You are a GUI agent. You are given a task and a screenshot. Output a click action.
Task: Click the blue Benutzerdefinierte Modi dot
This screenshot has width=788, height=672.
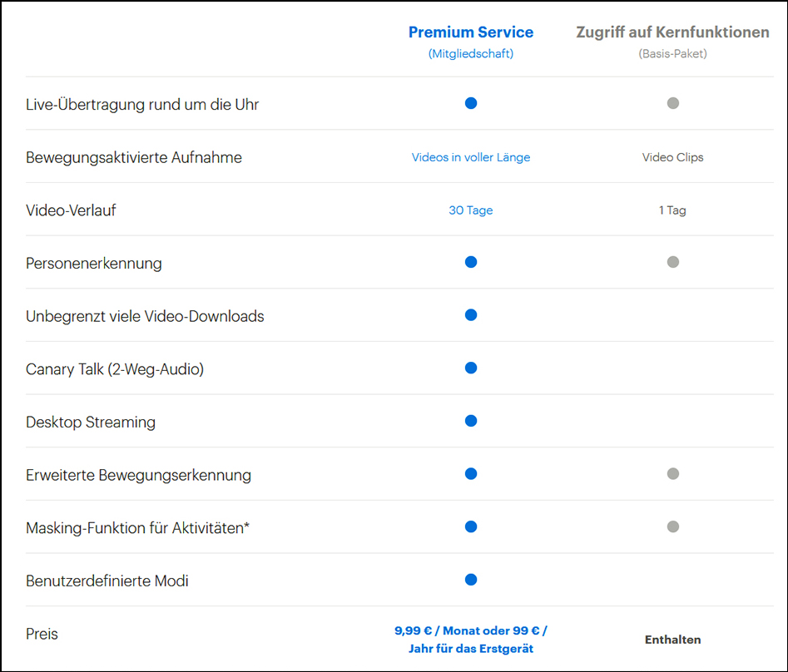click(x=471, y=580)
